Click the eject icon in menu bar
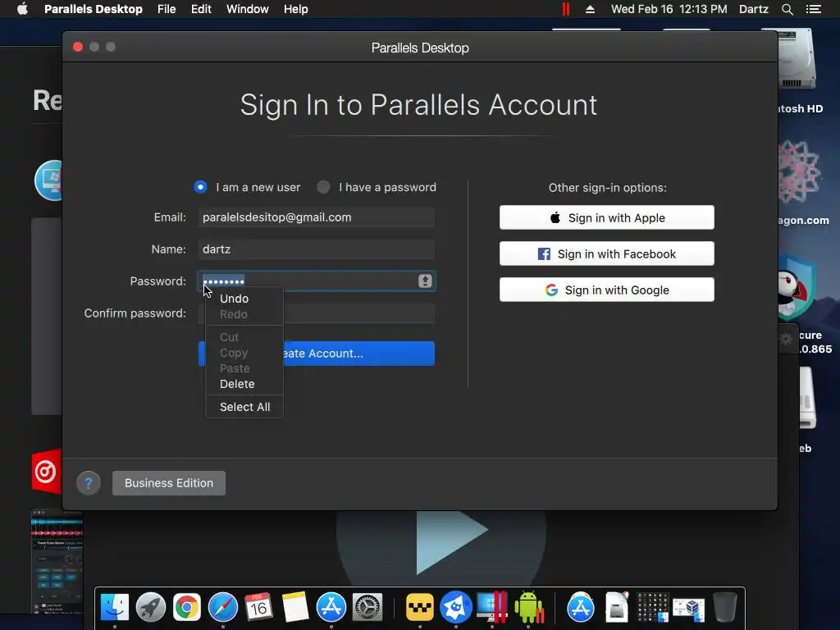Image resolution: width=840 pixels, height=630 pixels. pos(590,9)
